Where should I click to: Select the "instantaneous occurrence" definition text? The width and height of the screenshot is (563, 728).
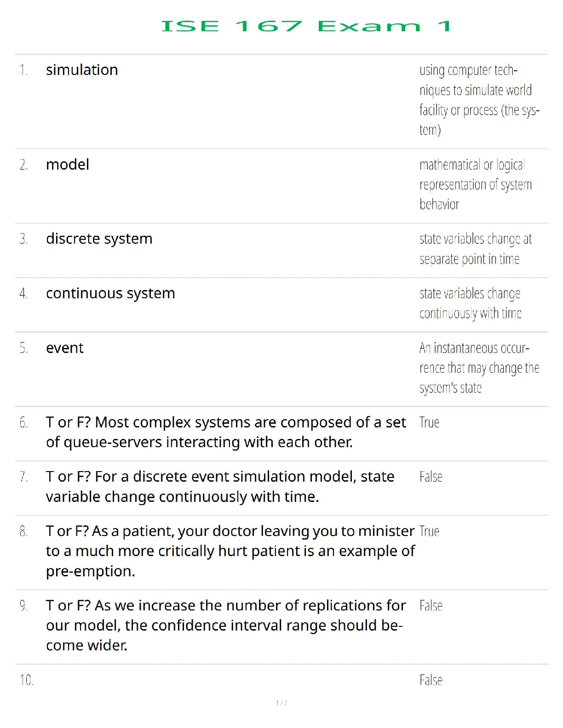pyautogui.click(x=479, y=368)
